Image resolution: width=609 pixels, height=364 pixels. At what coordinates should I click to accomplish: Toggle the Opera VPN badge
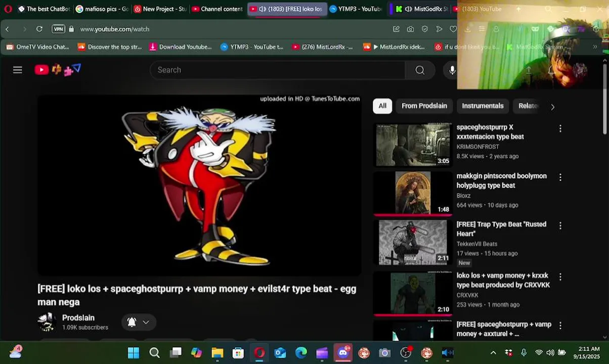click(58, 29)
